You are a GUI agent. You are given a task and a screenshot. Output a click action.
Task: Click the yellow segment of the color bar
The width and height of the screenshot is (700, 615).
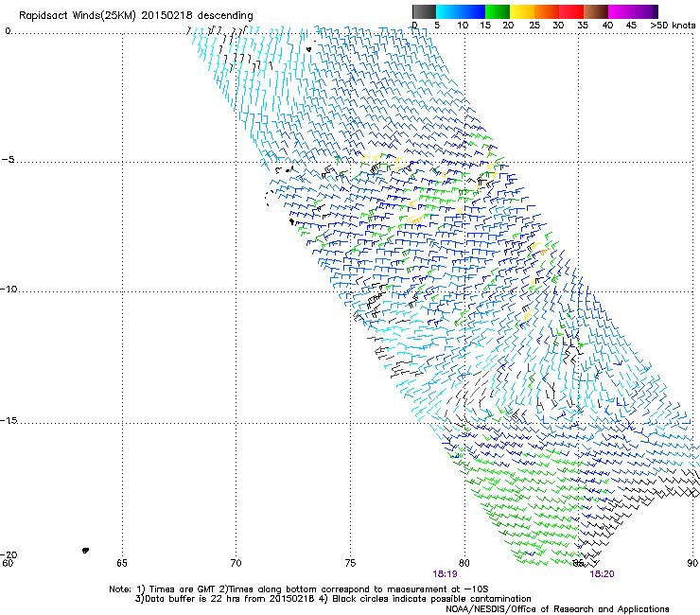522,11
